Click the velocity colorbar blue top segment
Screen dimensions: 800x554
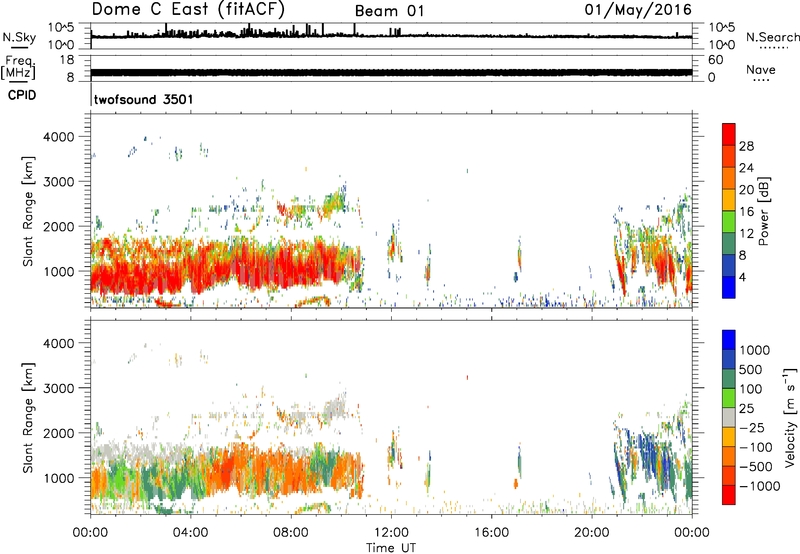click(x=729, y=340)
